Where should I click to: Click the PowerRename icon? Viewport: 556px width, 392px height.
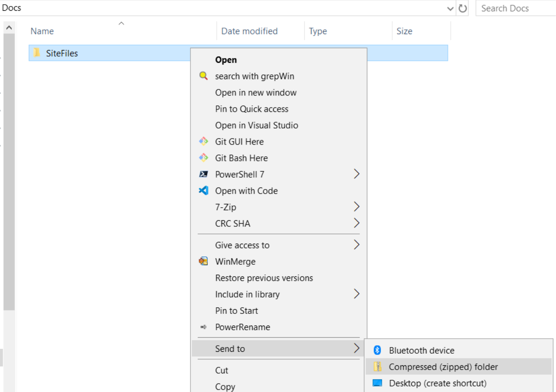click(203, 327)
